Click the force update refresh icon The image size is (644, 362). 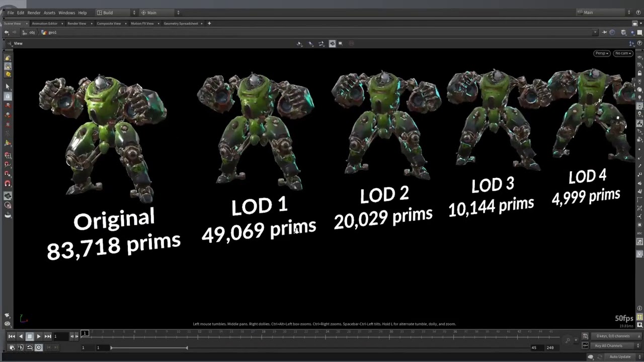[599, 357]
